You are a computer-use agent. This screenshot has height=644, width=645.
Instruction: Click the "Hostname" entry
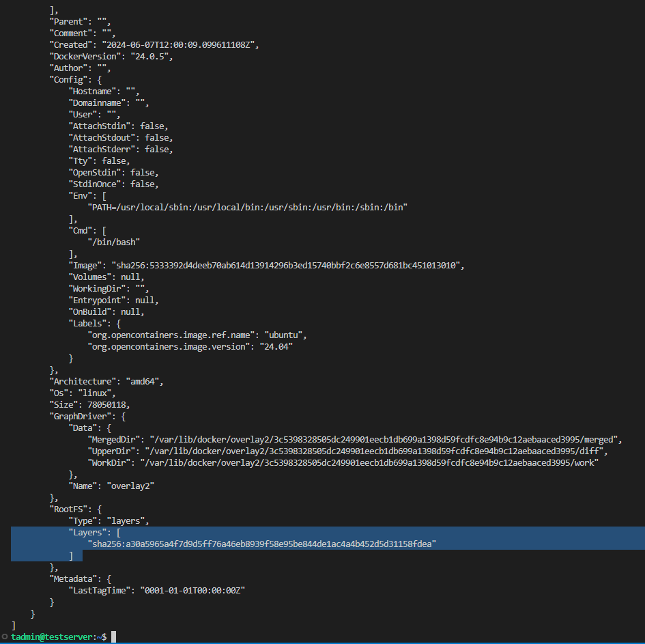[x=104, y=92]
